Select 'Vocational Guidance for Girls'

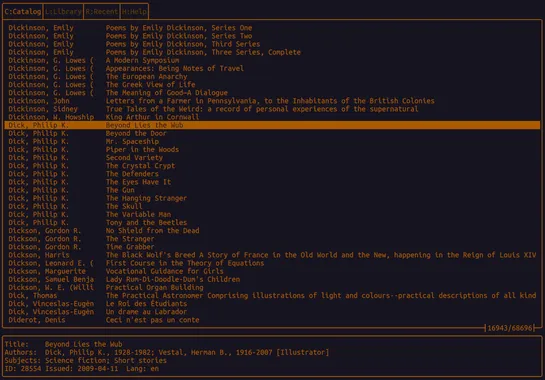coord(272,271)
